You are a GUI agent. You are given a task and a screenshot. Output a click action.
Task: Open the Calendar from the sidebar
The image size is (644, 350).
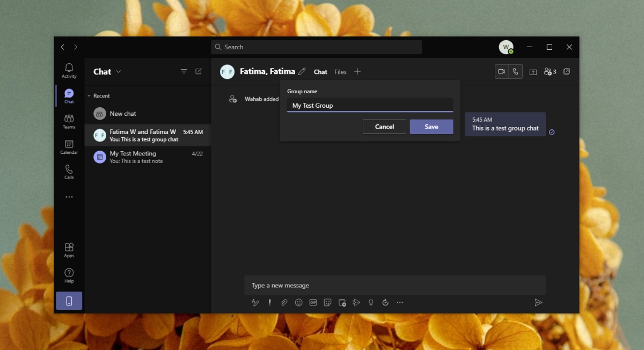point(69,147)
